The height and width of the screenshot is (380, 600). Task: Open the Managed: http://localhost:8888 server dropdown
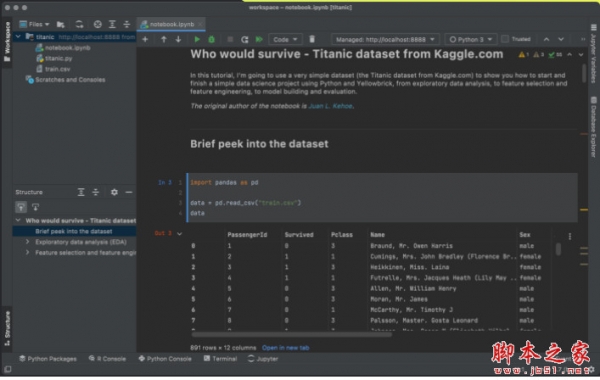point(385,39)
